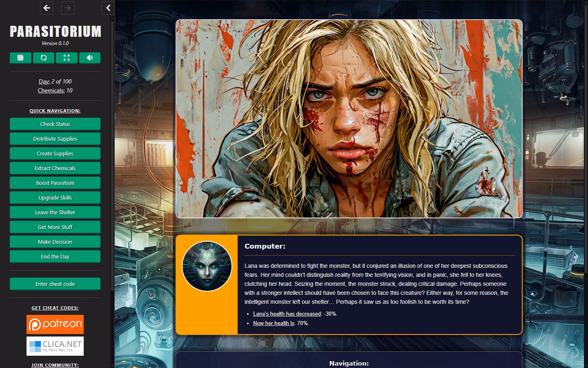Viewport: 588px width, 368px height.
Task: Click the 'GET CHEAT CODES:' heading
Action: (55, 308)
